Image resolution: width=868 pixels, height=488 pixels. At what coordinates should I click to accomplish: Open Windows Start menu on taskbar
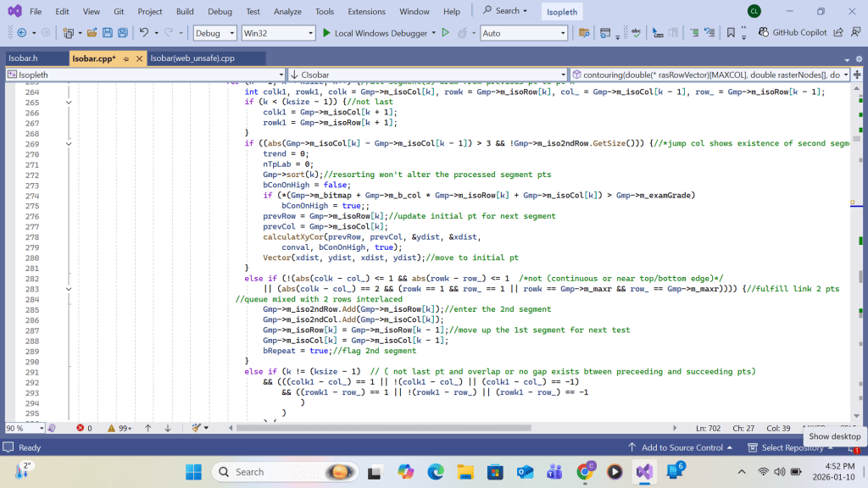coord(193,472)
